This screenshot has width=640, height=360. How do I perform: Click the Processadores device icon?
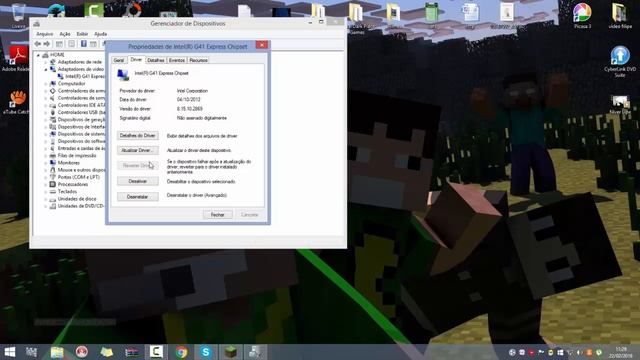pos(53,184)
